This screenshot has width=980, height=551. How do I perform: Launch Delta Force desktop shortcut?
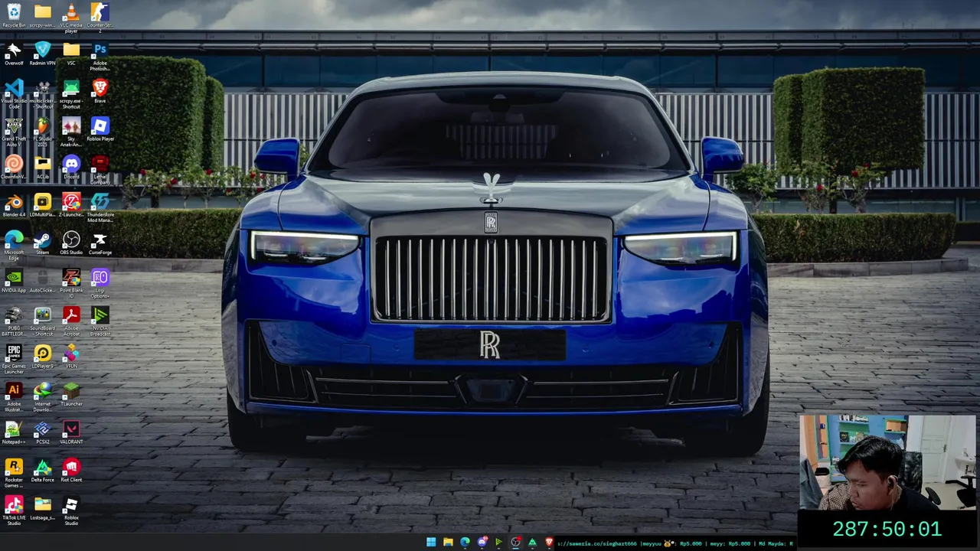[42, 470]
